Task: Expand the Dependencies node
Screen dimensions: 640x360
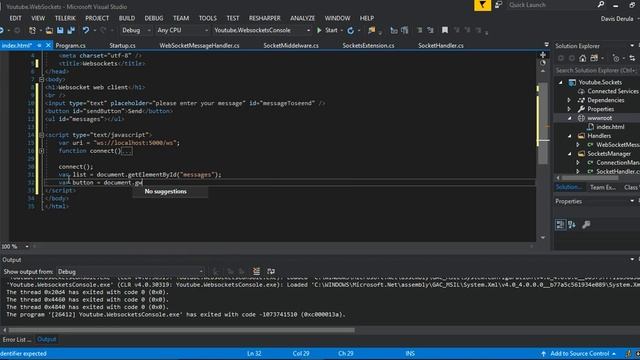Action: [569, 100]
